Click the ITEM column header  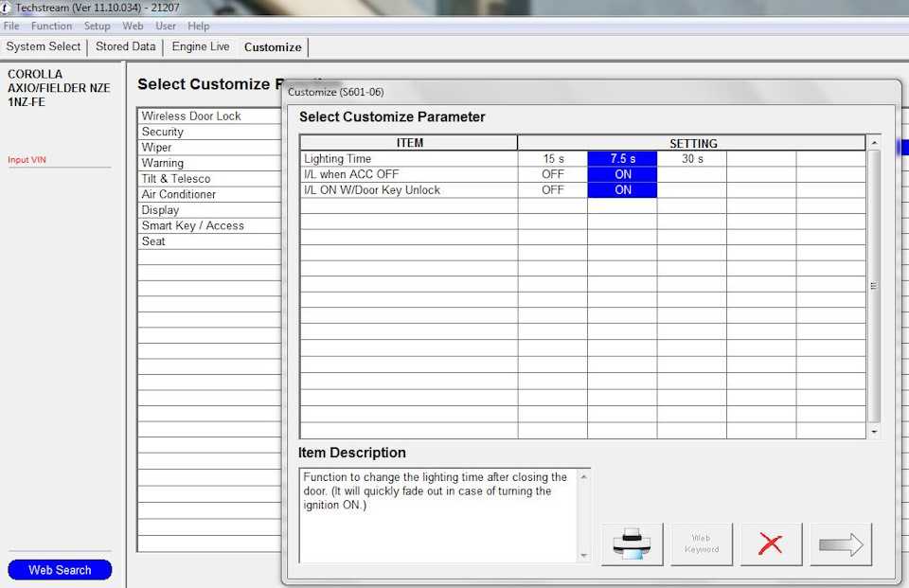(409, 143)
